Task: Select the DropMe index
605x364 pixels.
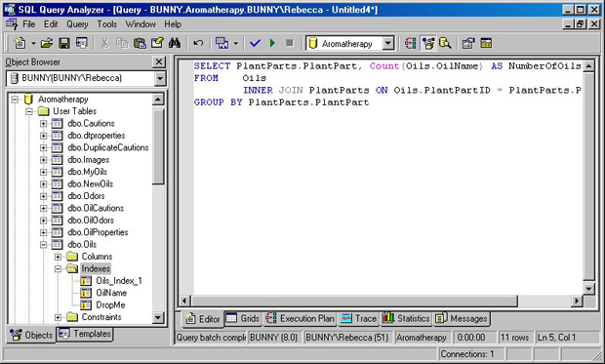Action: pos(110,304)
